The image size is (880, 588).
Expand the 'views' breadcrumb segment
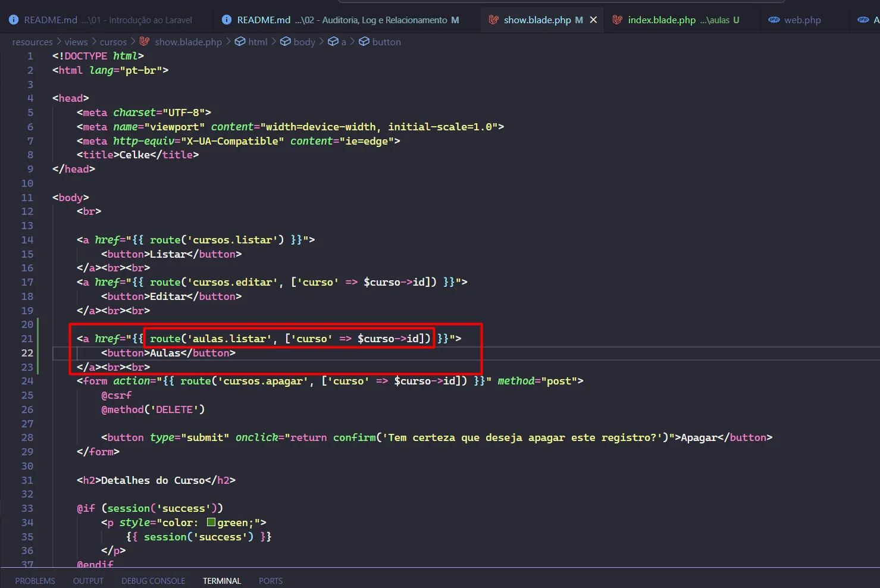click(76, 42)
